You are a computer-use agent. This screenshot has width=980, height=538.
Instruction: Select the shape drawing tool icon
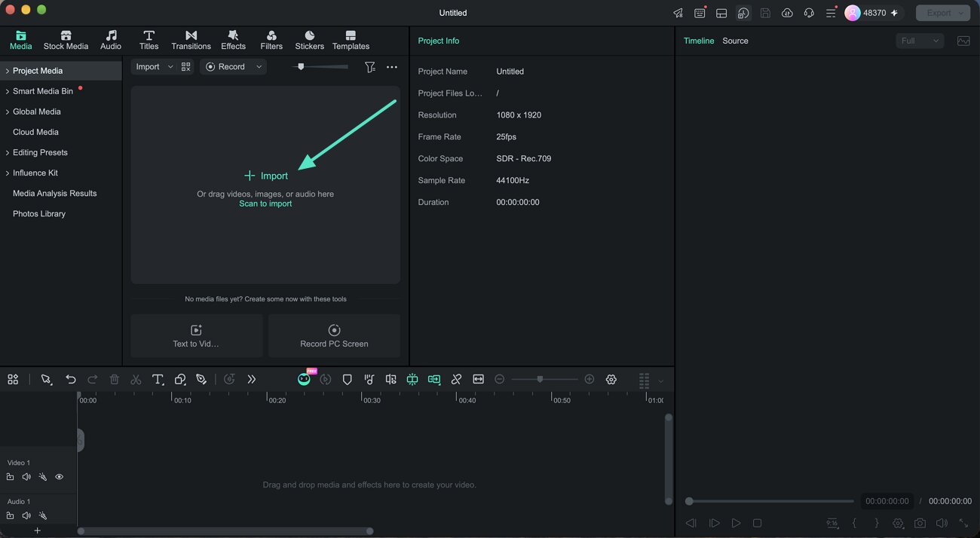[180, 380]
